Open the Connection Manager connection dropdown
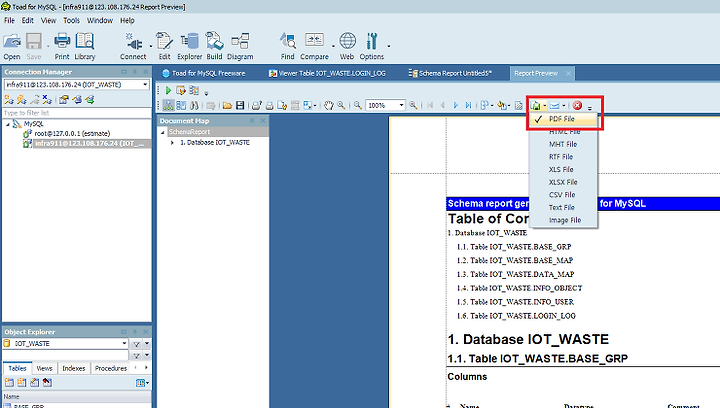The image size is (720, 408). (x=145, y=85)
